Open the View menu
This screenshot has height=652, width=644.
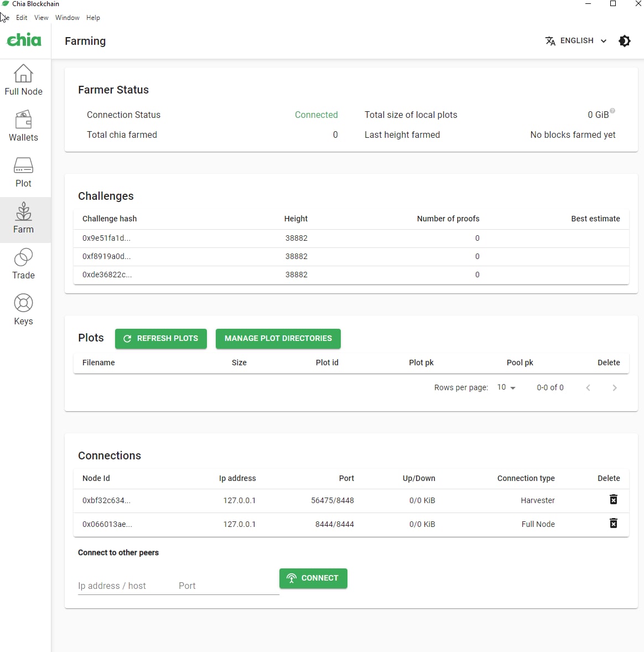pos(41,18)
